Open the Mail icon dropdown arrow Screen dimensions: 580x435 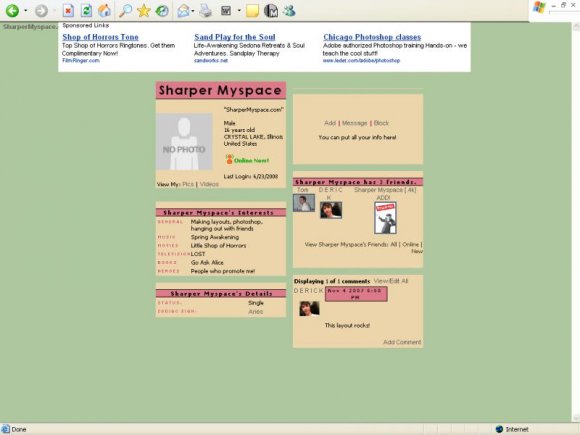tap(193, 11)
